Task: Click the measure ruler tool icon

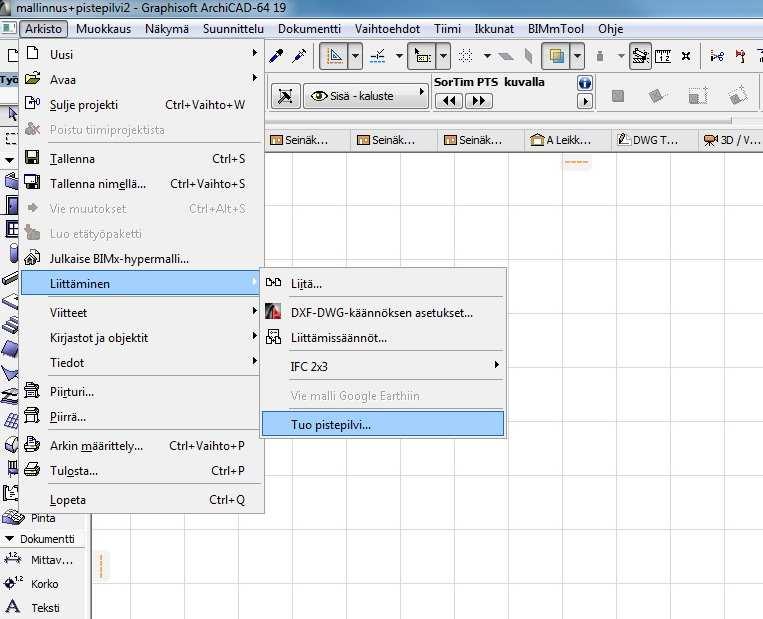Action: click(663, 56)
